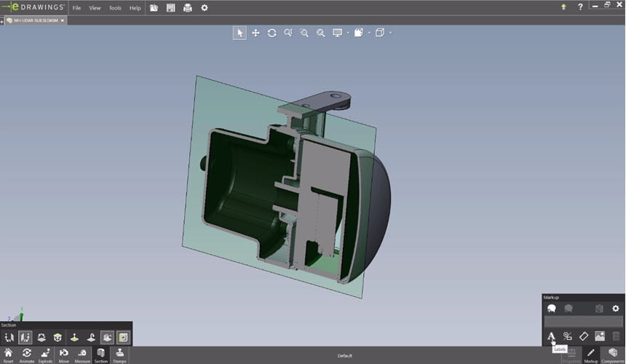Toggle the green show section plane icon
Screen dimensions: 626x364
pos(123,338)
